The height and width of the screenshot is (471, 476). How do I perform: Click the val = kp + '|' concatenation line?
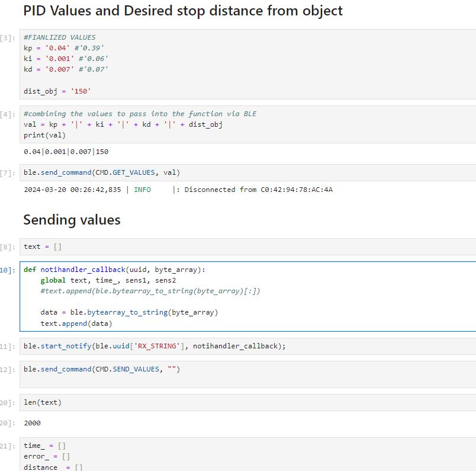pyautogui.click(x=123, y=124)
